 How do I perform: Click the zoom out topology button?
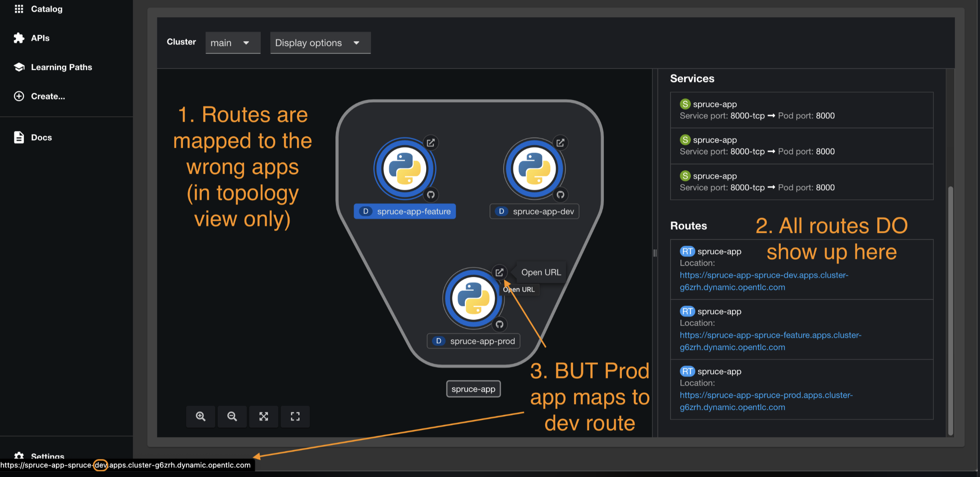click(232, 416)
